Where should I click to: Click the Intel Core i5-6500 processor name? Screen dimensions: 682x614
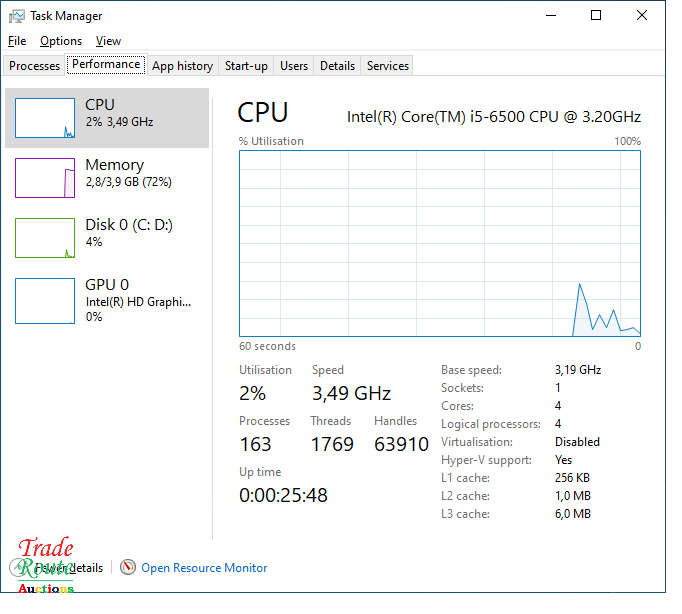pyautogui.click(x=494, y=117)
